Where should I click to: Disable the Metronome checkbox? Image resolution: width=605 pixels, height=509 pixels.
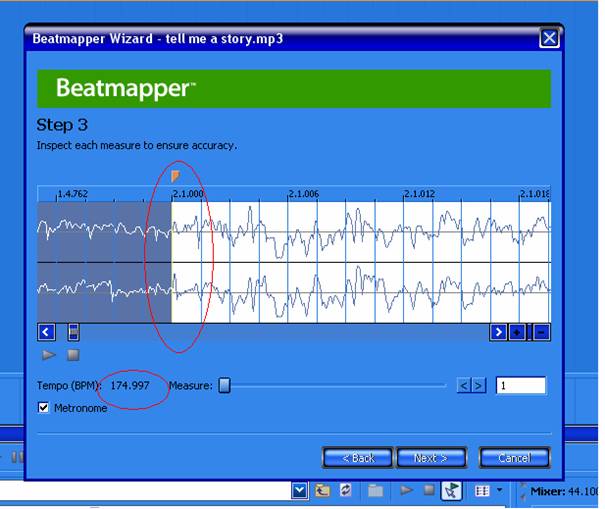[43, 408]
